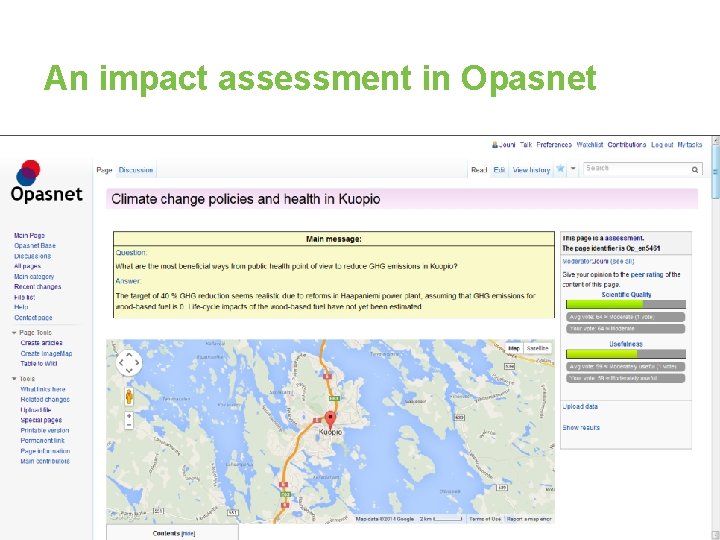Click Terms of Use on map
Screen dimensions: 720x540
pyautogui.click(x=485, y=519)
